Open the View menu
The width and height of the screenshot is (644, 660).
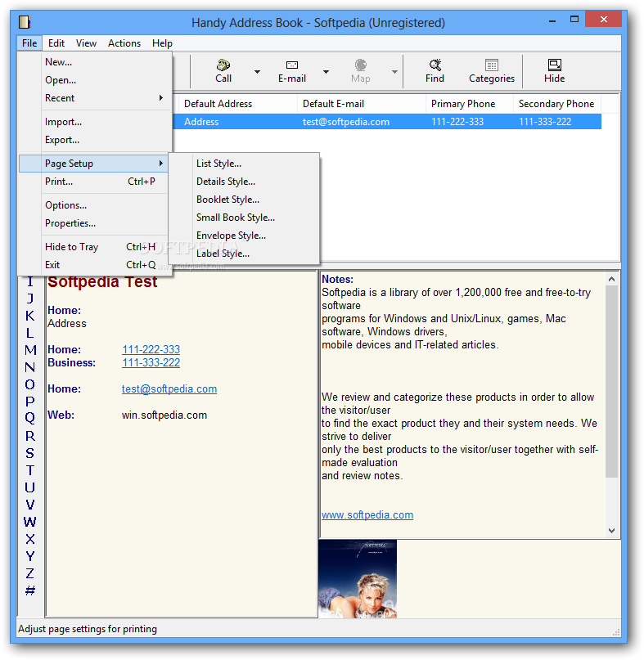click(86, 43)
